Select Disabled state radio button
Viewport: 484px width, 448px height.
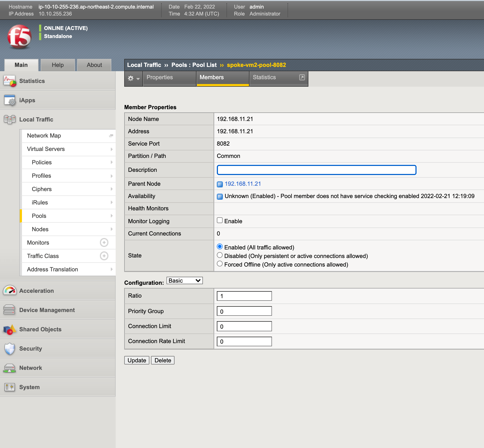[x=220, y=255]
